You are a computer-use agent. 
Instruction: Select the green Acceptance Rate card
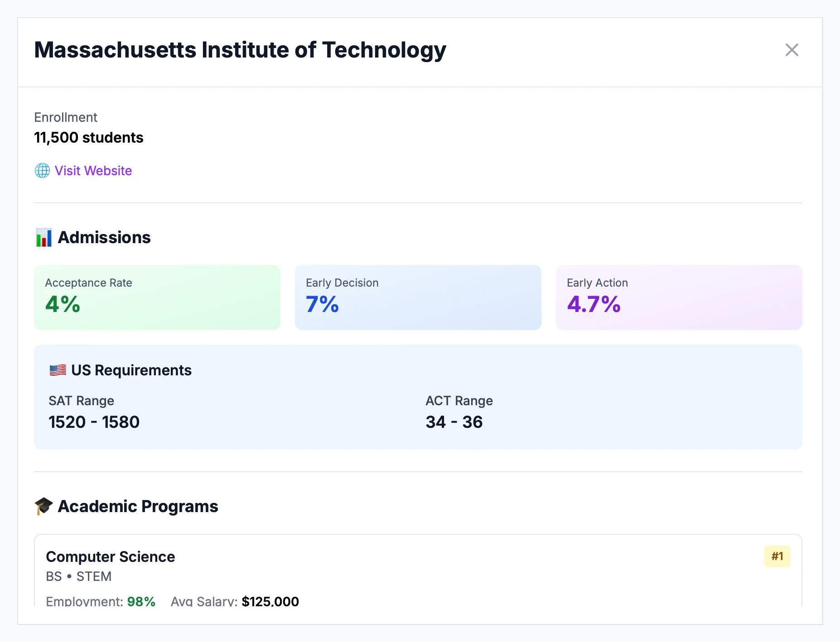tap(157, 297)
